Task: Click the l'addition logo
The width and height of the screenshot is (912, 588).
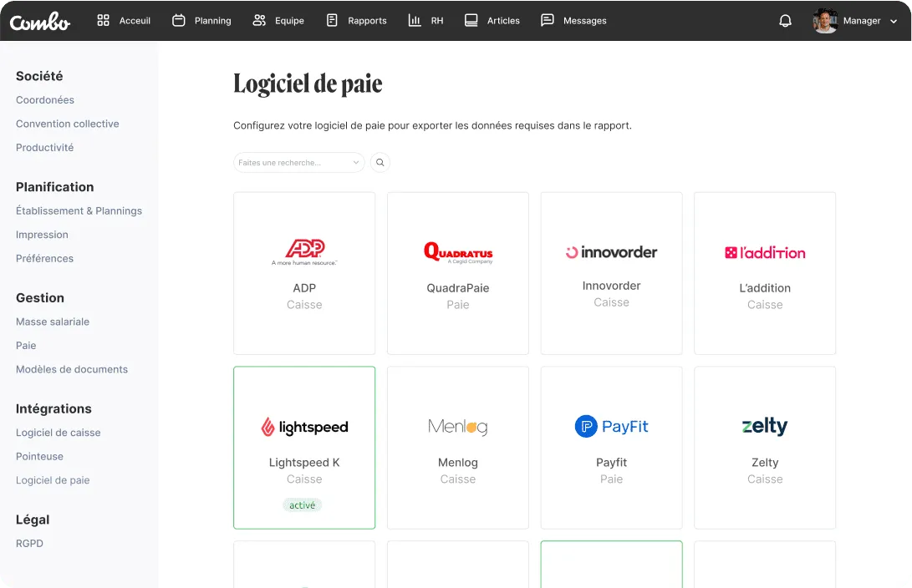Action: [x=765, y=253]
